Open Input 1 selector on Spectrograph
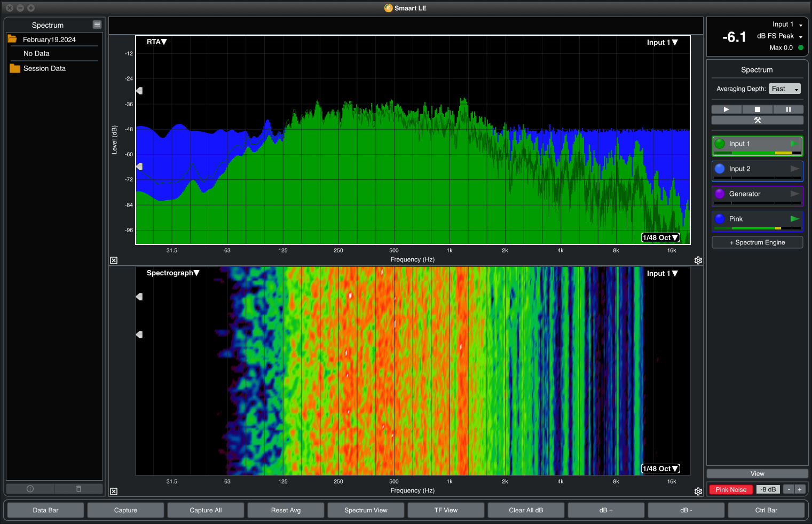The image size is (812, 524). click(663, 273)
